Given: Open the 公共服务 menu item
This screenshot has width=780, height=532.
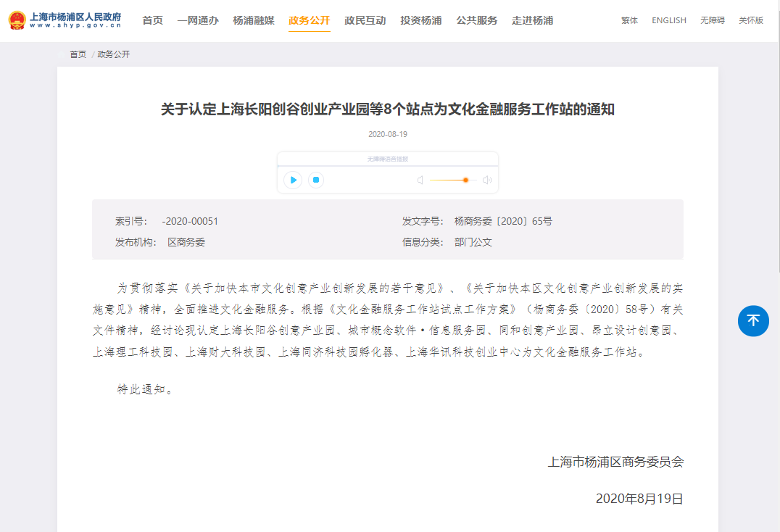Looking at the screenshot, I should point(477,20).
